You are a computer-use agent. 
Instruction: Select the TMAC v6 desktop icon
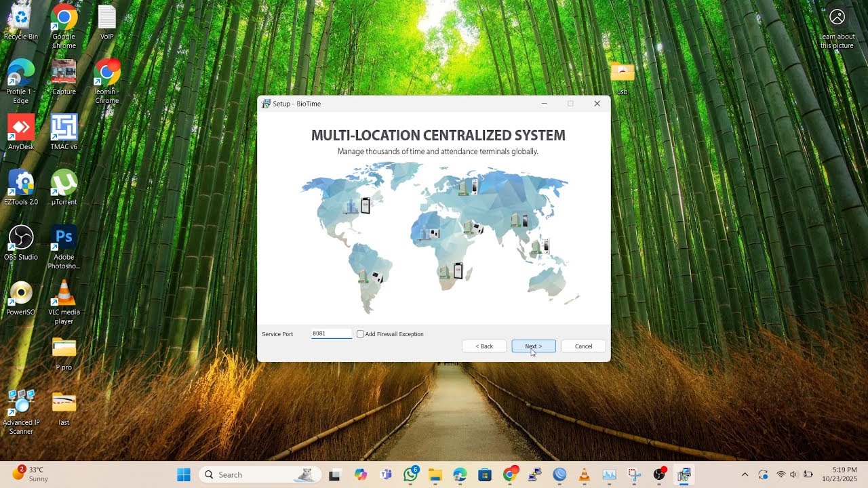point(64,132)
